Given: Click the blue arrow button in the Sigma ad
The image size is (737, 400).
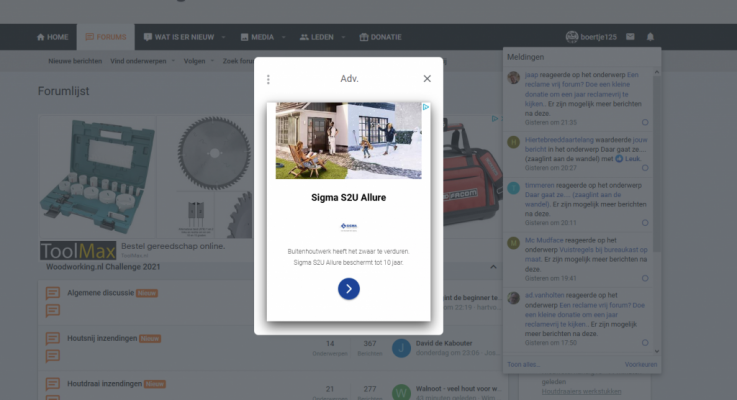Looking at the screenshot, I should [x=349, y=289].
